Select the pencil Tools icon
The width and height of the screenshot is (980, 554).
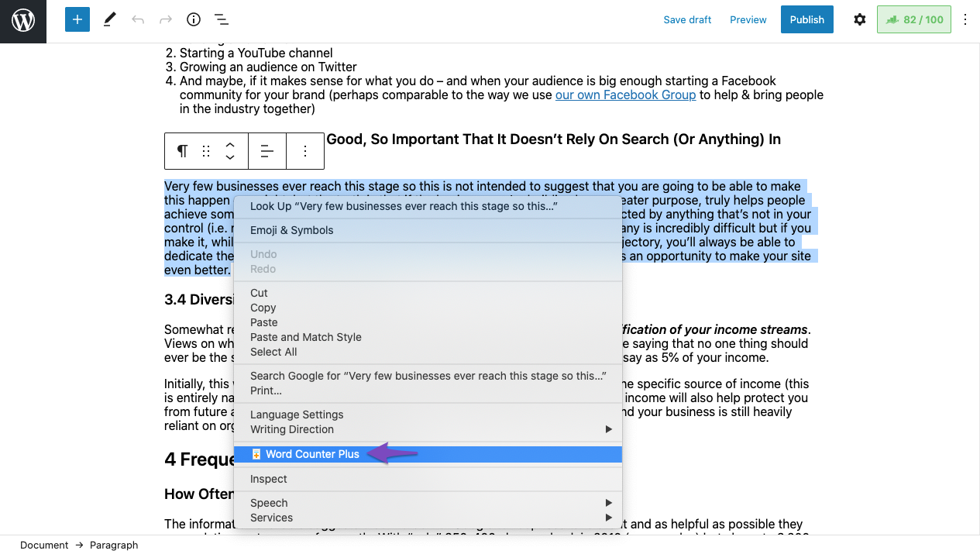coord(109,20)
